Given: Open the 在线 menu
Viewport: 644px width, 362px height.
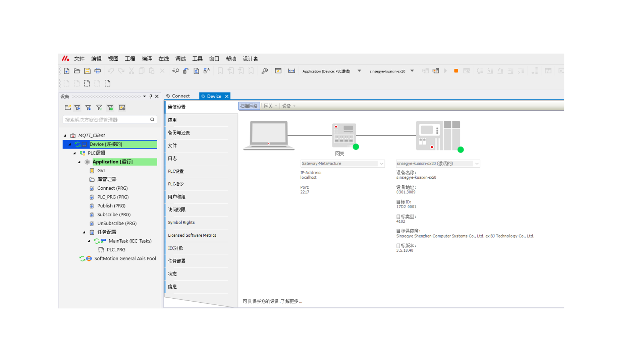Looking at the screenshot, I should [164, 59].
